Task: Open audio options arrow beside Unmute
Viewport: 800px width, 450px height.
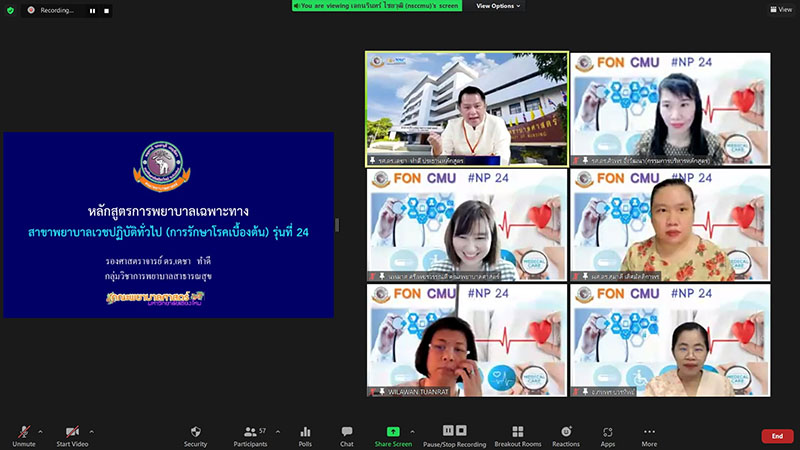Action: pyautogui.click(x=40, y=432)
